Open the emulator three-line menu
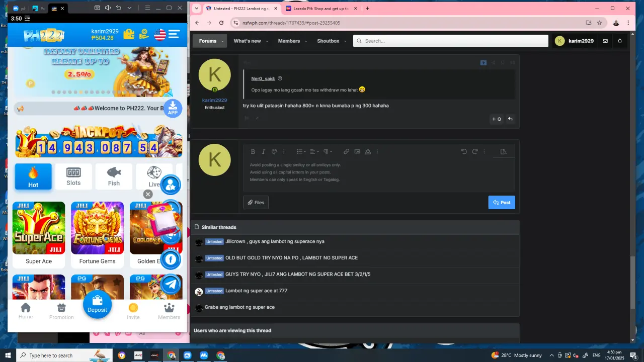 [x=147, y=8]
